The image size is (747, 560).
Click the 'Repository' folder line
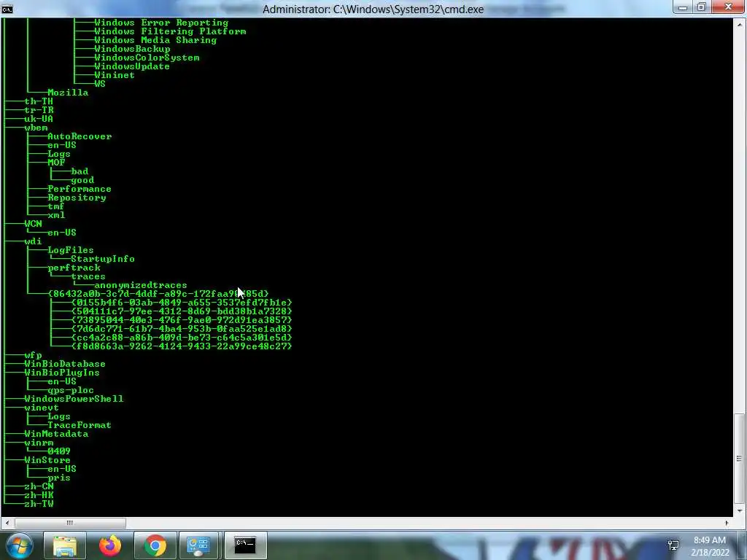pos(77,198)
